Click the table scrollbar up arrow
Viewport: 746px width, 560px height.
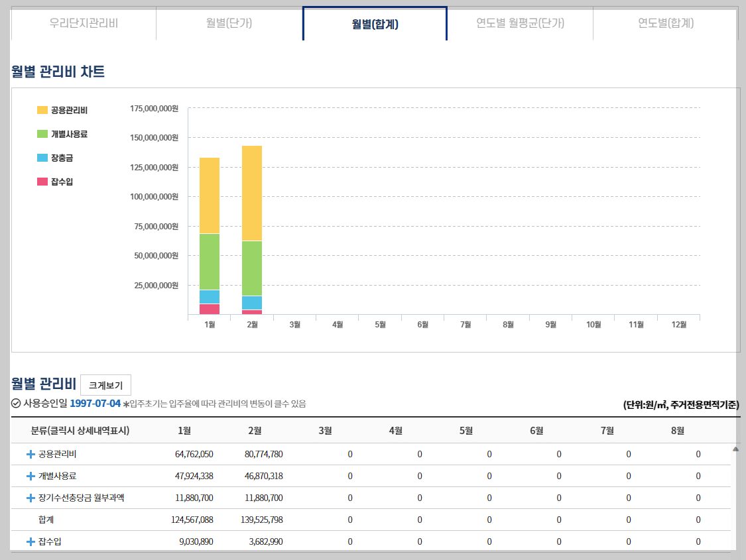[x=735, y=449]
